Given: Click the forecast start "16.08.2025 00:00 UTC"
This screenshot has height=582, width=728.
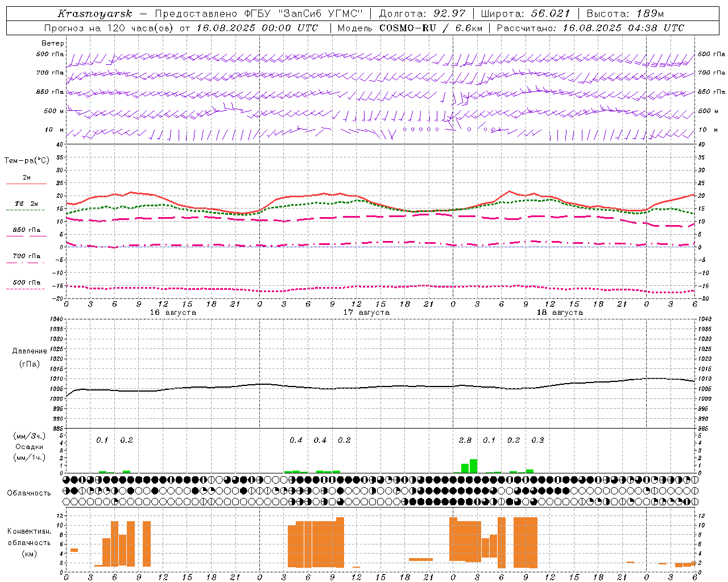Looking at the screenshot, I should click(257, 28).
